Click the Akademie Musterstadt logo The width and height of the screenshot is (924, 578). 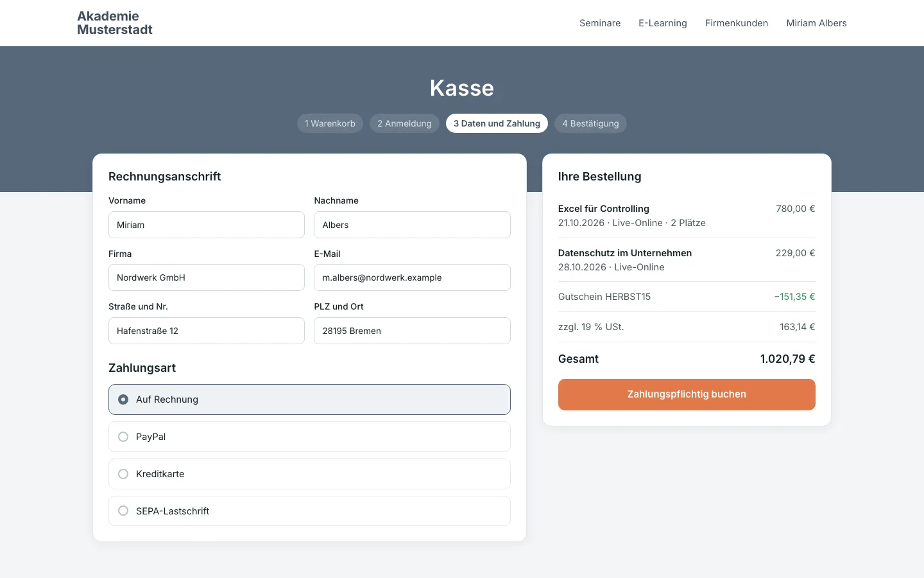115,23
